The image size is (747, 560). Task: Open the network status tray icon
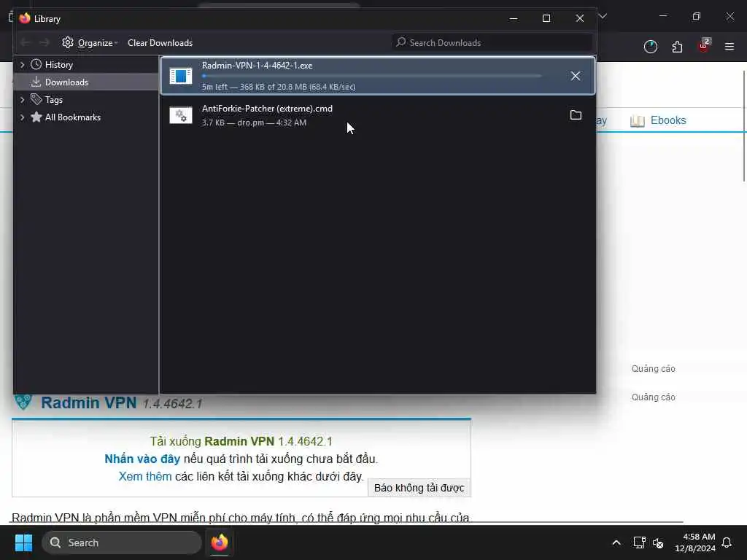639,542
